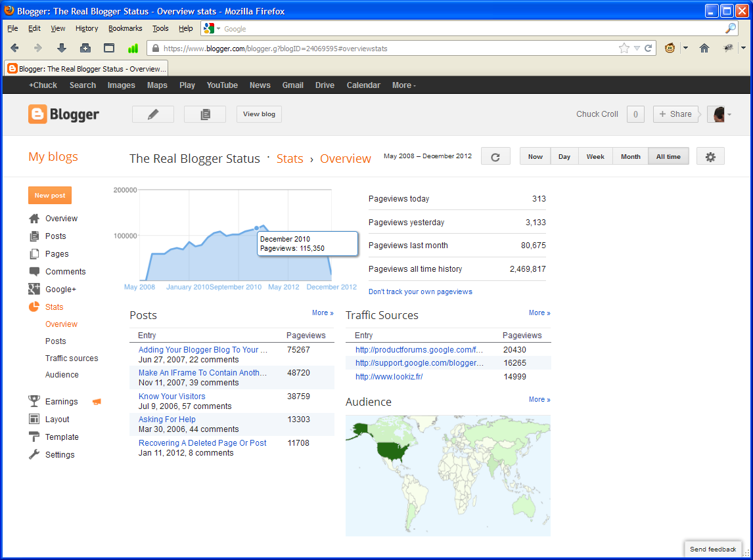Open the lookiz.fr traffic source link
This screenshot has width=753, height=560.
[389, 377]
